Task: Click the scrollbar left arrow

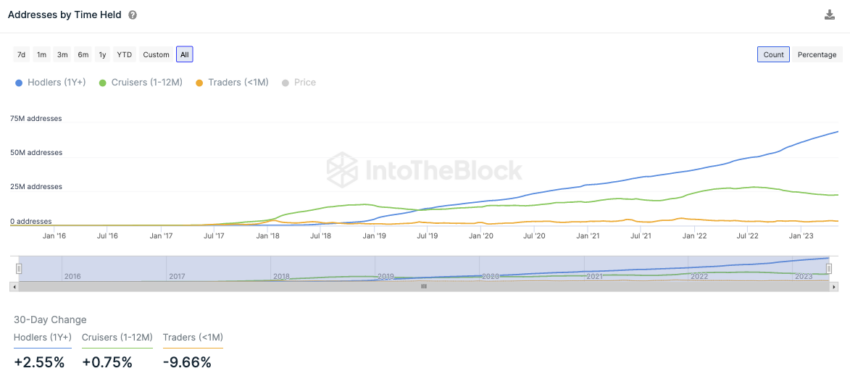Action: (x=14, y=286)
